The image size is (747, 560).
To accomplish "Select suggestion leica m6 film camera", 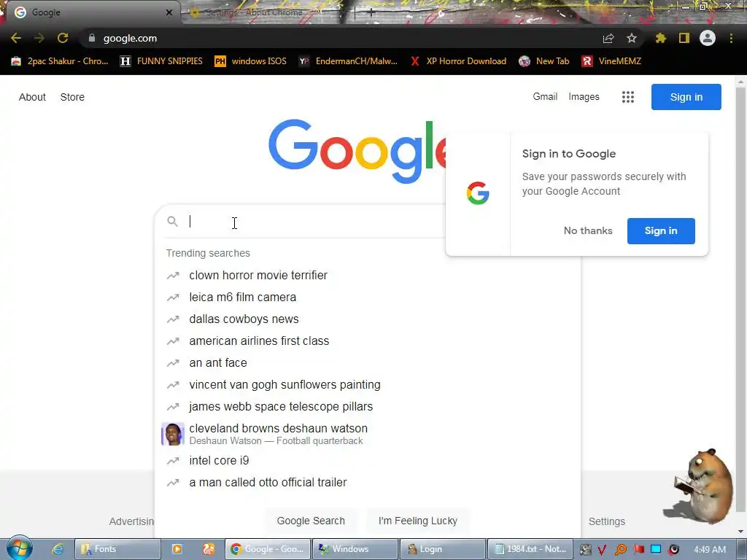I will tap(368, 297).
